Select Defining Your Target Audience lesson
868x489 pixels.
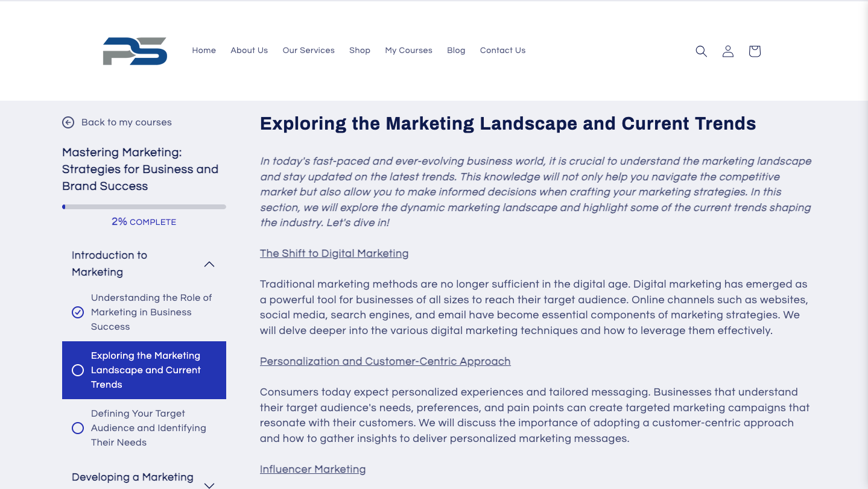[148, 428]
